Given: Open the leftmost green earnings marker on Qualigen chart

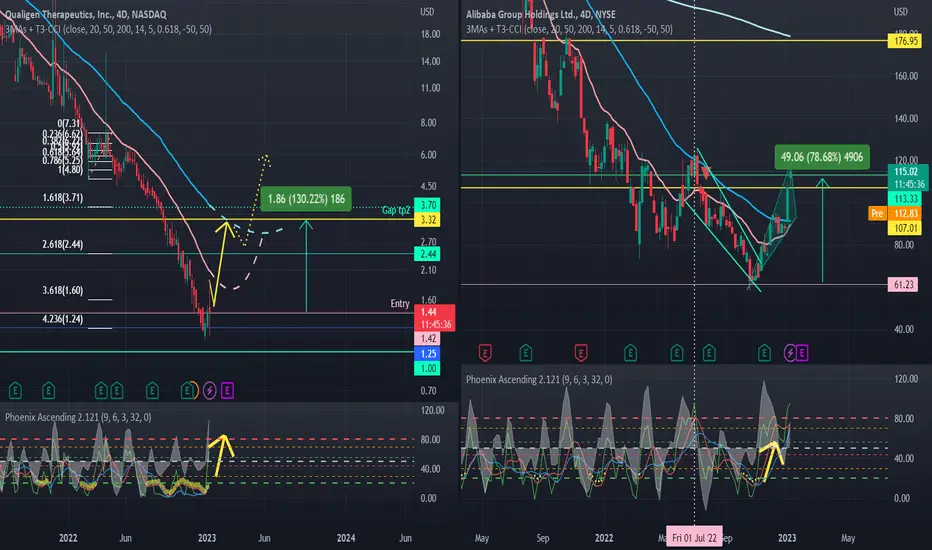Looking at the screenshot, I should tap(15, 391).
